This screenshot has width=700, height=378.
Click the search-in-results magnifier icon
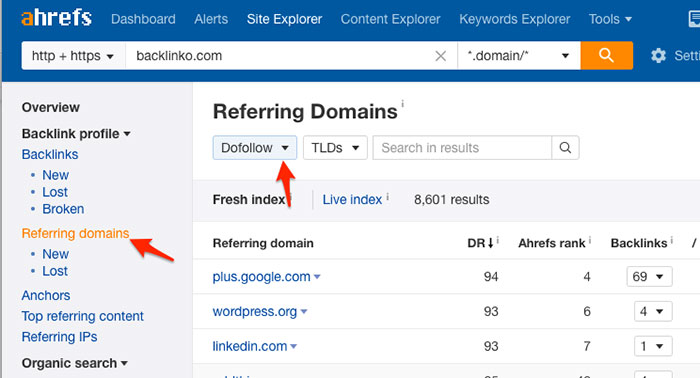tap(565, 148)
